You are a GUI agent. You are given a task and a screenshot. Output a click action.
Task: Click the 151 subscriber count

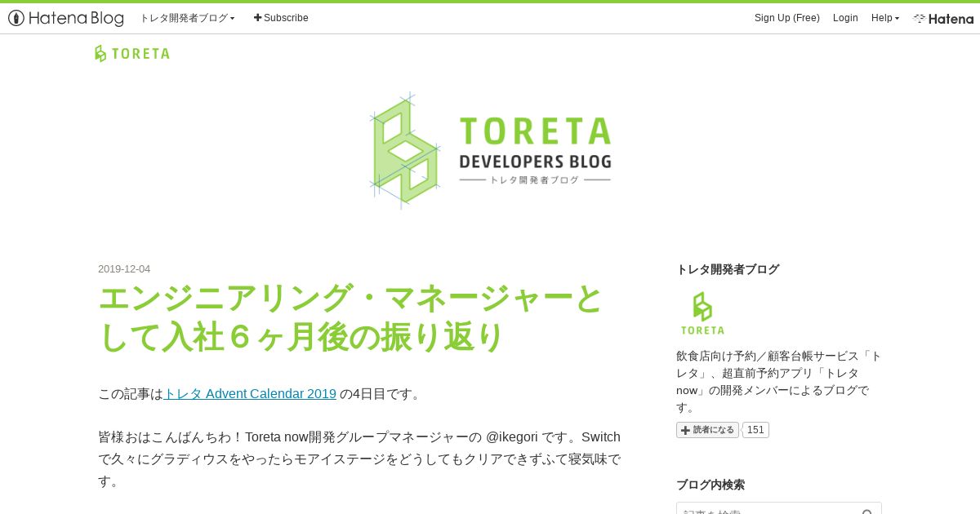(755, 430)
